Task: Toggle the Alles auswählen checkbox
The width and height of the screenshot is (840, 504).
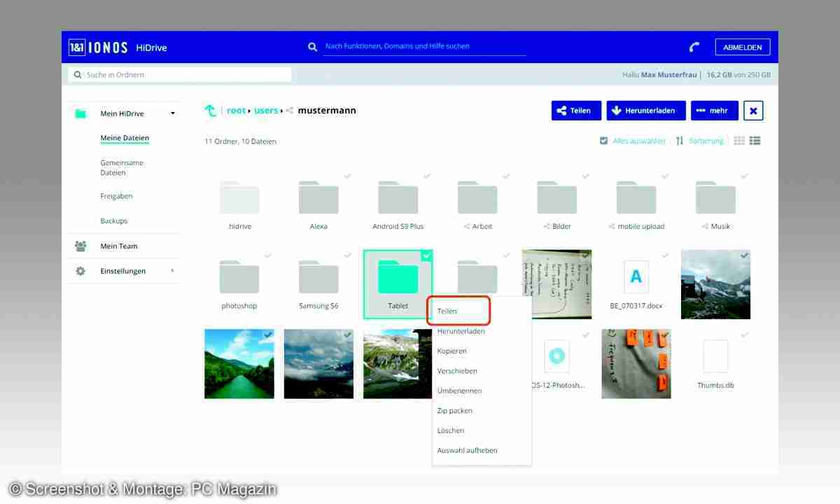Action: click(604, 141)
